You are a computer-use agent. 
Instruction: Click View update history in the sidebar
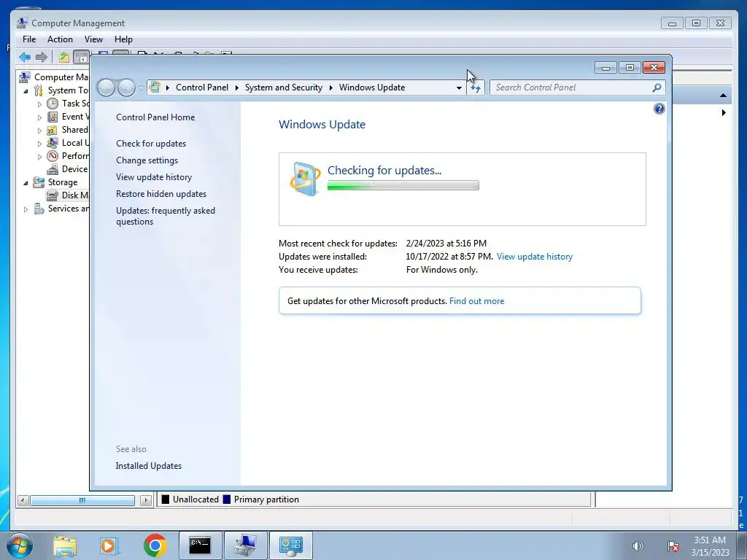coord(154,177)
